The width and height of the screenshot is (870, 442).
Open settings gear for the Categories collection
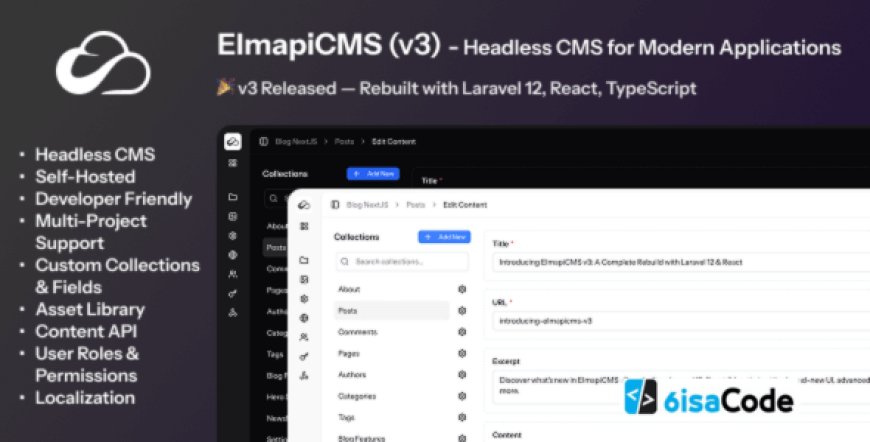point(462,396)
